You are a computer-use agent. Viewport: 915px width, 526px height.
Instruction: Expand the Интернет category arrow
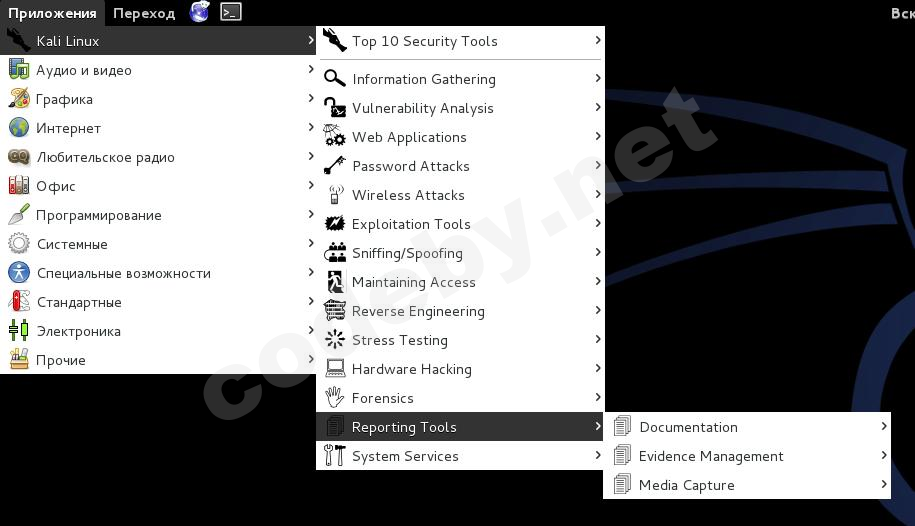(x=311, y=128)
